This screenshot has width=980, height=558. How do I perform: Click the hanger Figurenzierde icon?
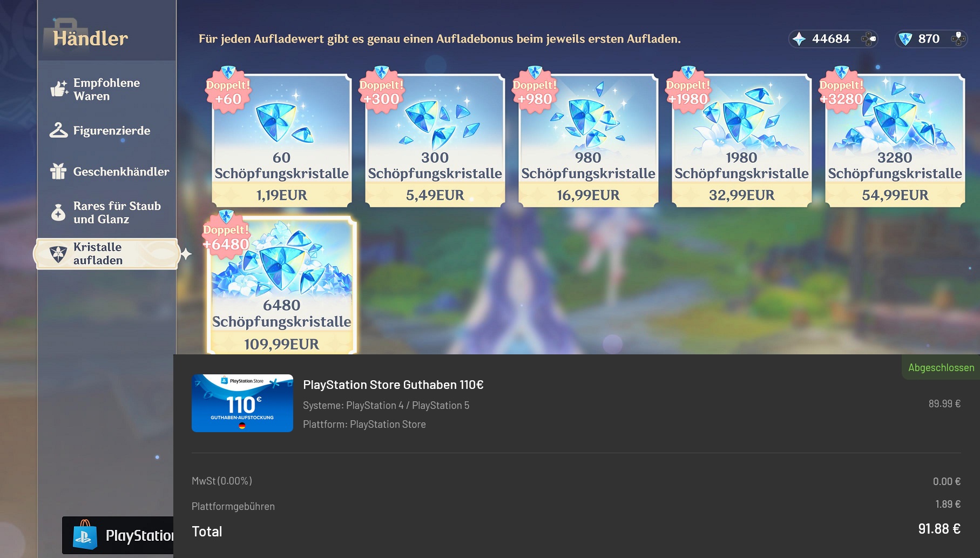tap(58, 130)
